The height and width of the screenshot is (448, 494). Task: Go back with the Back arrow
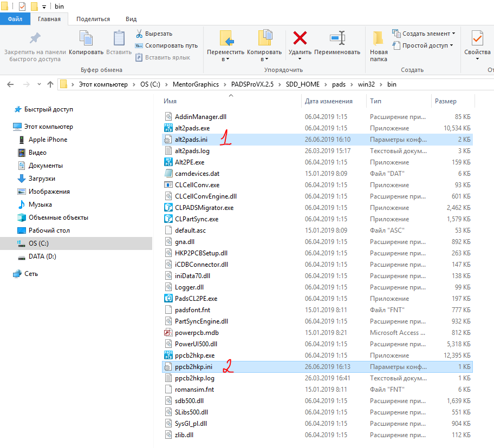10,84
